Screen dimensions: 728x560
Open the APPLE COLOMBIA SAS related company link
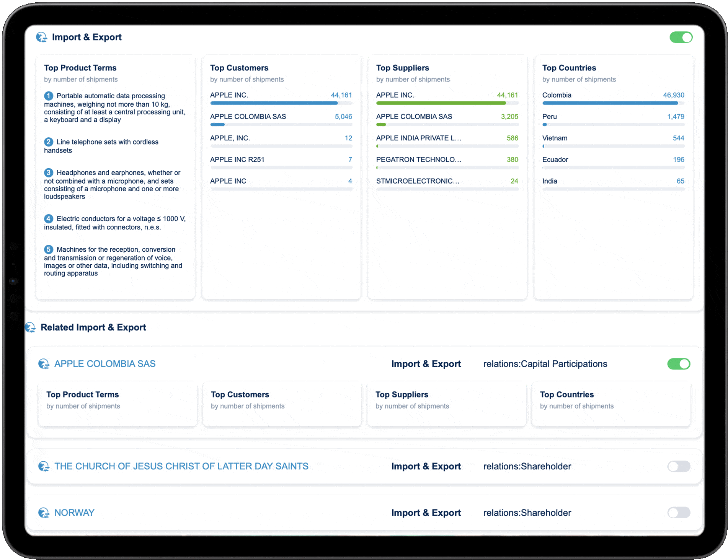click(x=105, y=364)
